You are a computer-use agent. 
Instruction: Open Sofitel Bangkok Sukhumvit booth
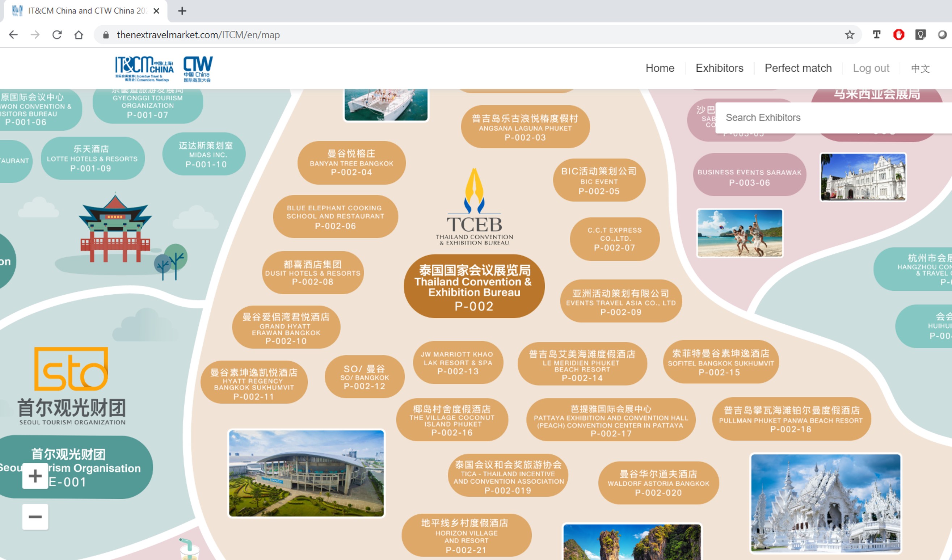point(720,362)
